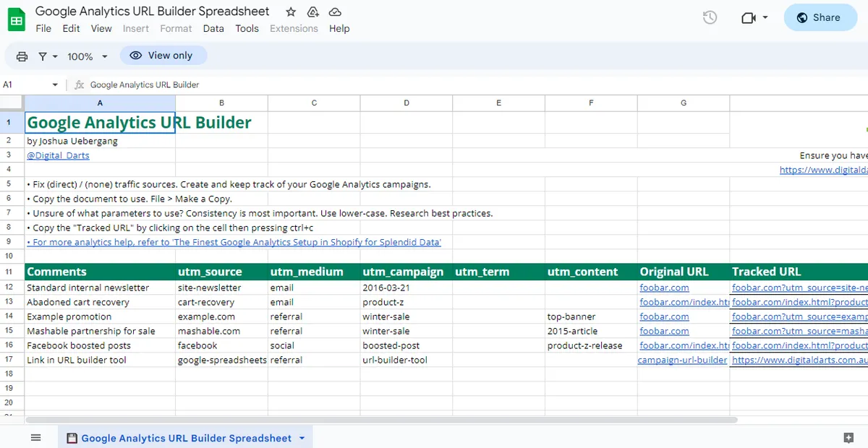The height and width of the screenshot is (448, 868).
Task: Select the foobar.com link in row 12
Action: click(664, 287)
